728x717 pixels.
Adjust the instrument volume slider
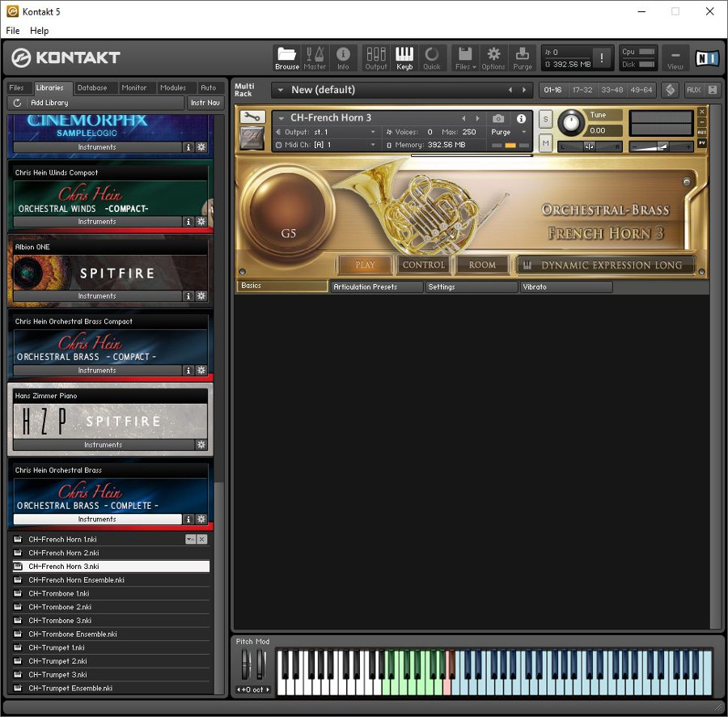661,147
